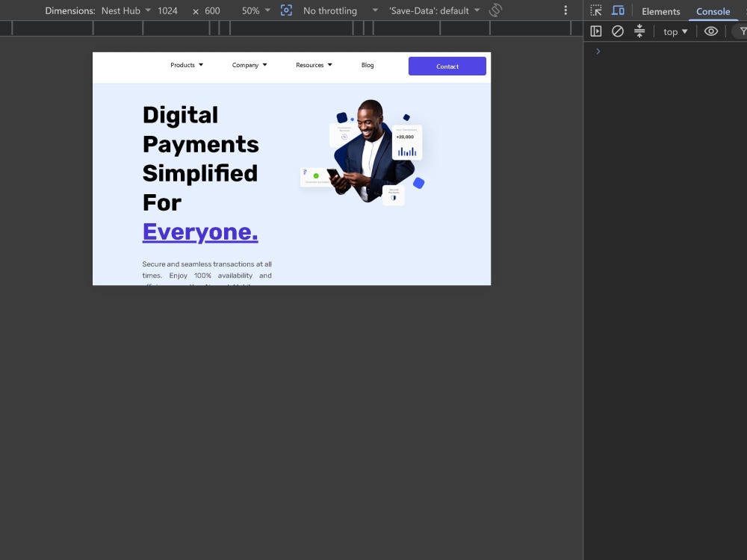Click the Digital Payments Simplified heading
This screenshot has height=560, width=747.
pyautogui.click(x=200, y=158)
